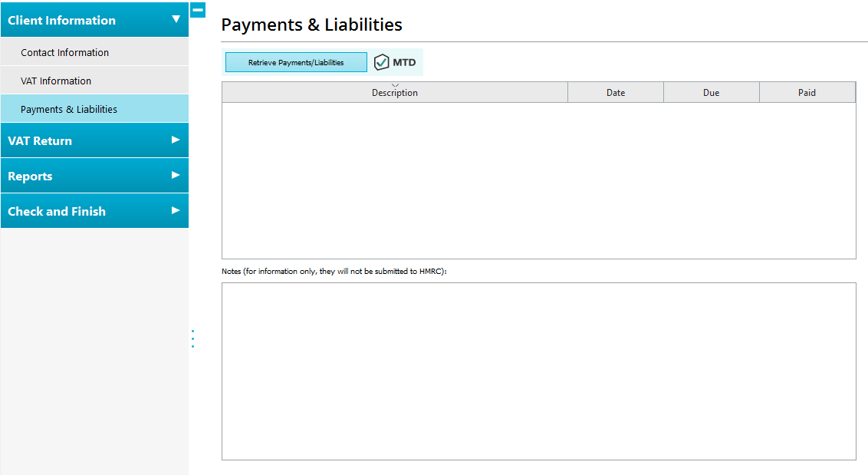
Task: Click inside the Notes text box
Action: pyautogui.click(x=538, y=371)
